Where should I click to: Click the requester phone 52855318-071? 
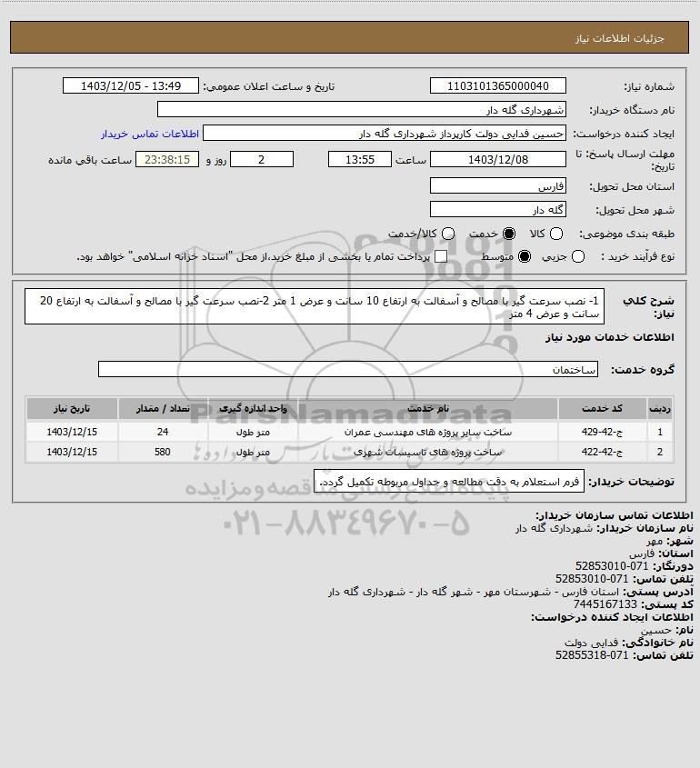click(x=592, y=655)
